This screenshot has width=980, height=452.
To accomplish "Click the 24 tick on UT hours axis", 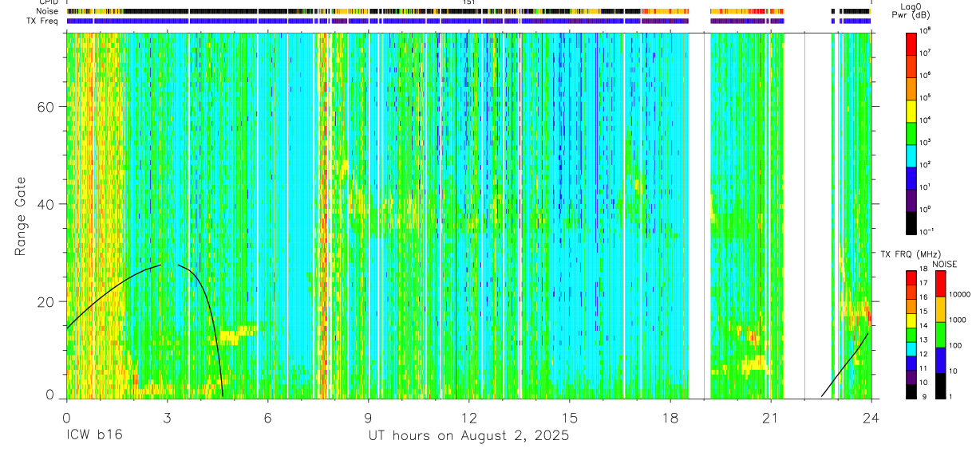I will 871,417.
